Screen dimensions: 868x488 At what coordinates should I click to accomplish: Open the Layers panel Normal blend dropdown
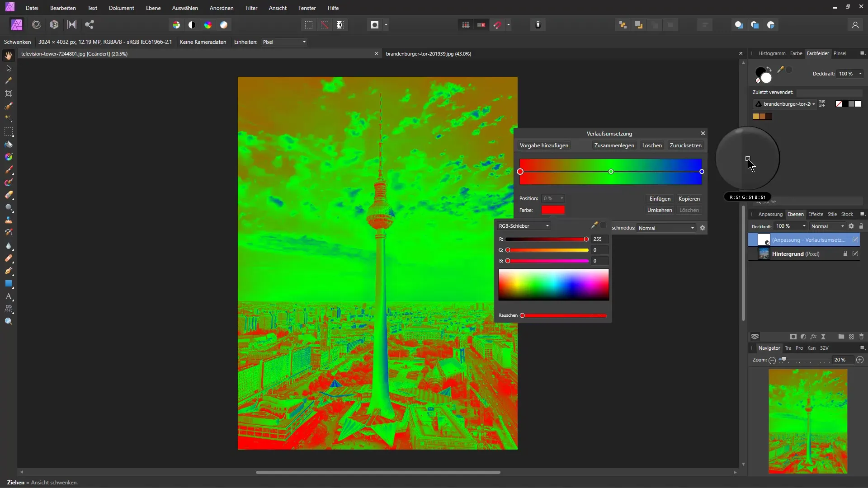[827, 226]
